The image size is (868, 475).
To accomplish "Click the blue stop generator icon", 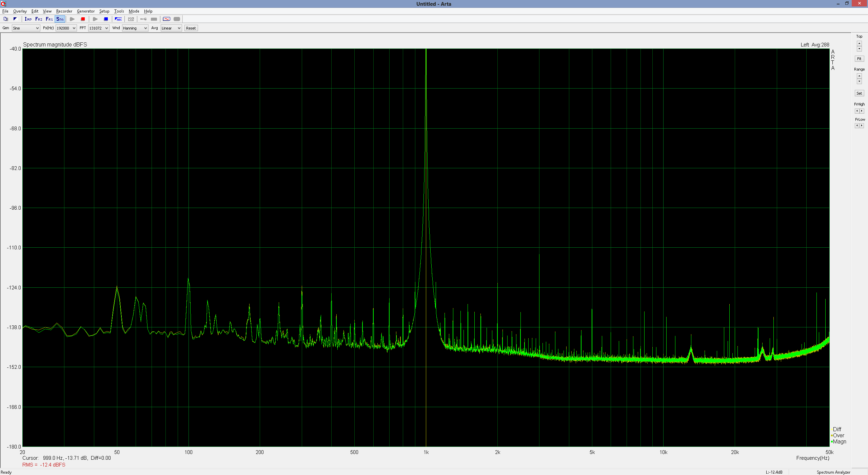I will (106, 19).
